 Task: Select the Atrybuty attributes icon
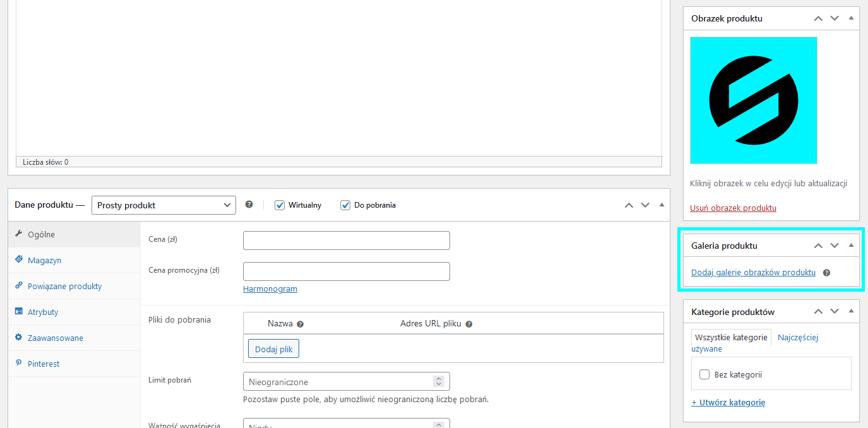pos(18,312)
